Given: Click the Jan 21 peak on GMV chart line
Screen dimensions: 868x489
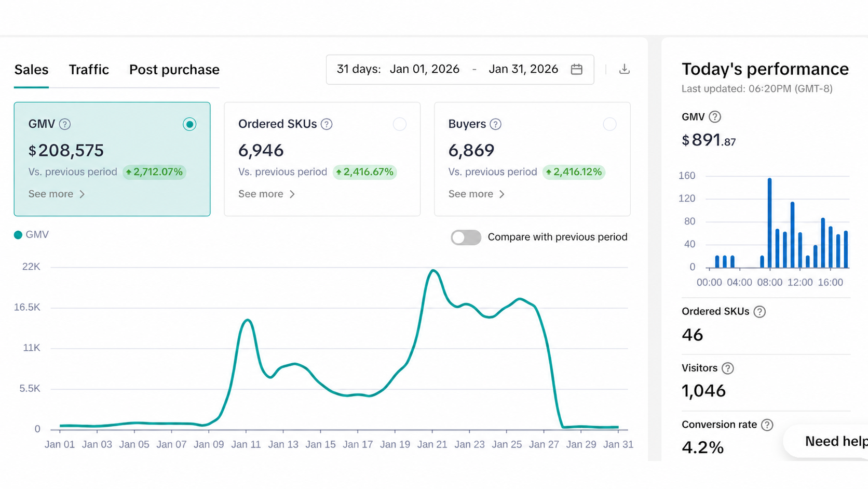Looking at the screenshot, I should click(433, 270).
